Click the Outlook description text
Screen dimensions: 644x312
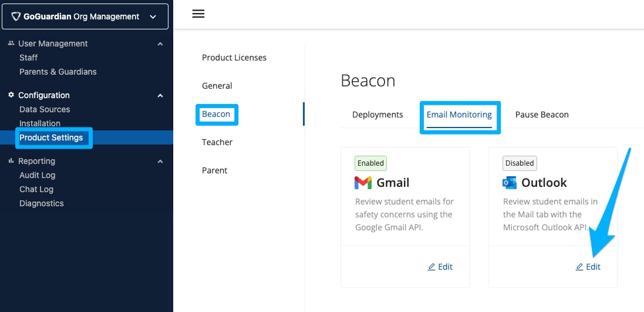[550, 214]
